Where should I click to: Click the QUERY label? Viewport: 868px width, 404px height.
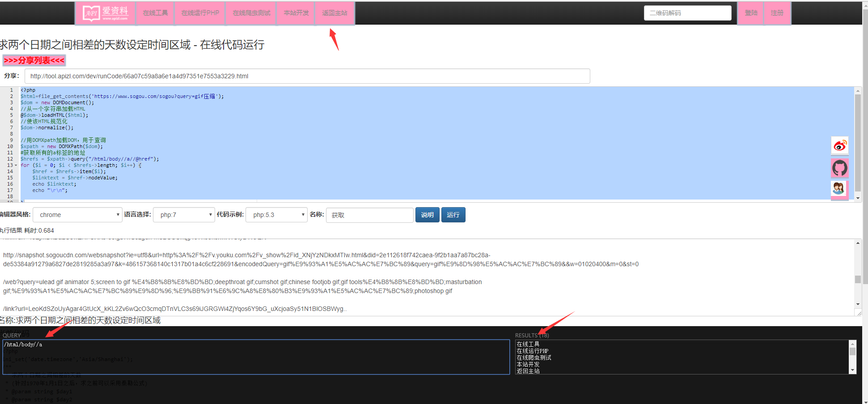(x=12, y=335)
